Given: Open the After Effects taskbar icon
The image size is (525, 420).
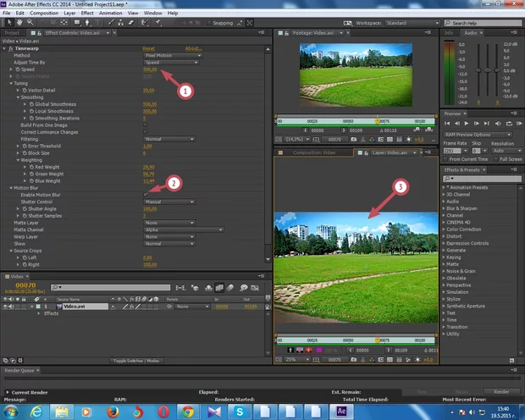Looking at the screenshot, I should [341, 411].
